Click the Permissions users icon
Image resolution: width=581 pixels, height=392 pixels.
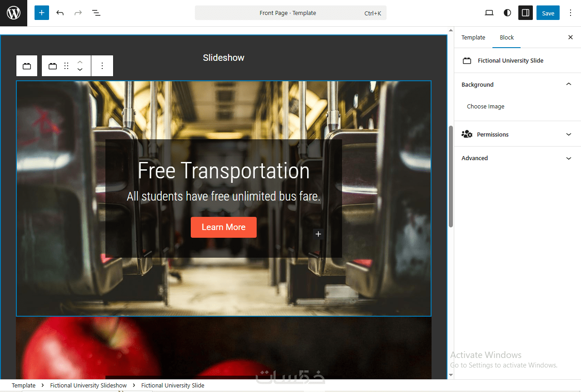pos(467,134)
